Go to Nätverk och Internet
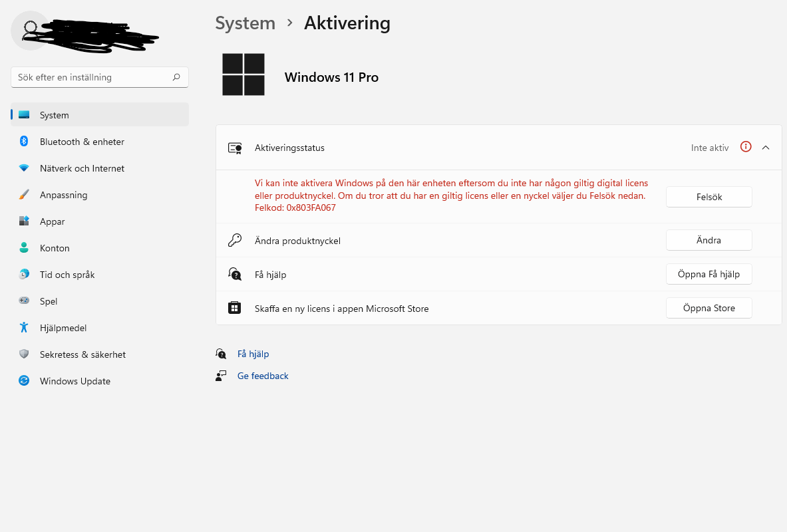 [x=100, y=168]
